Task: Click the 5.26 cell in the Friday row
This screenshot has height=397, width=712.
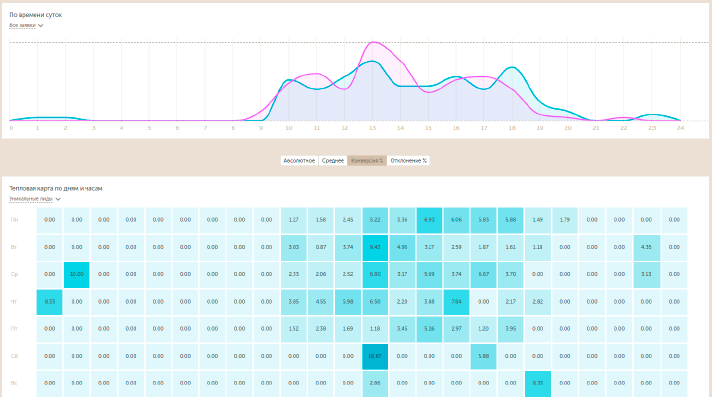Action: pyautogui.click(x=429, y=329)
